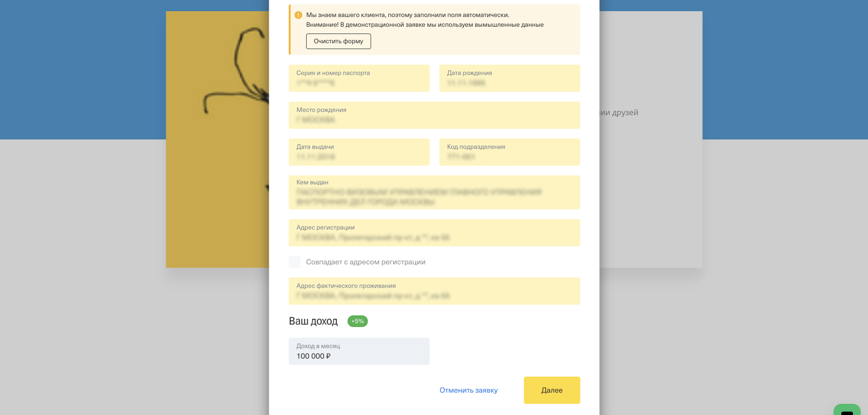
Task: Edit the 'Адрес регистрации' field
Action: click(434, 233)
